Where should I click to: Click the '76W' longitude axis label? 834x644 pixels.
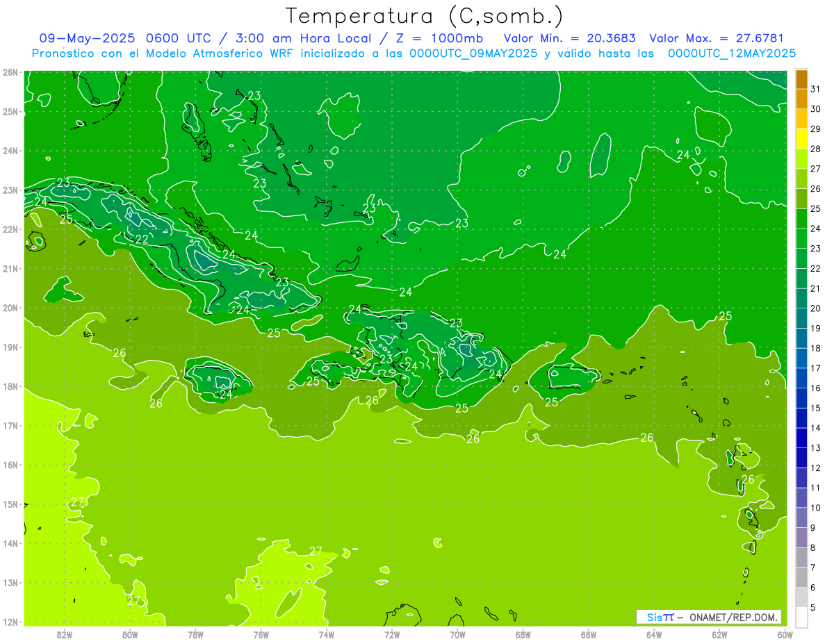[x=261, y=634]
